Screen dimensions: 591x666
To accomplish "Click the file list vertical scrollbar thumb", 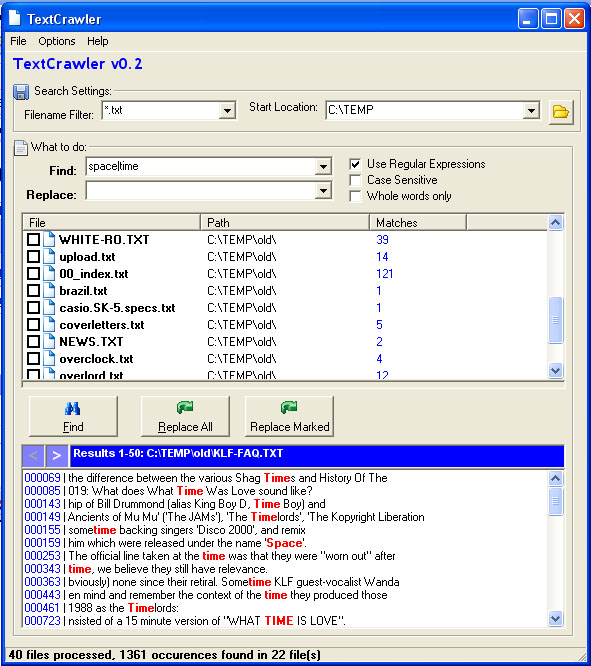I will [x=555, y=320].
